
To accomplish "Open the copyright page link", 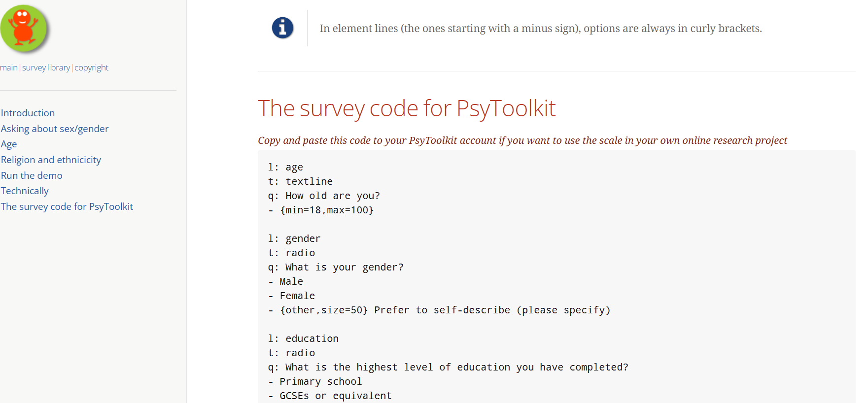I will click(x=91, y=67).
